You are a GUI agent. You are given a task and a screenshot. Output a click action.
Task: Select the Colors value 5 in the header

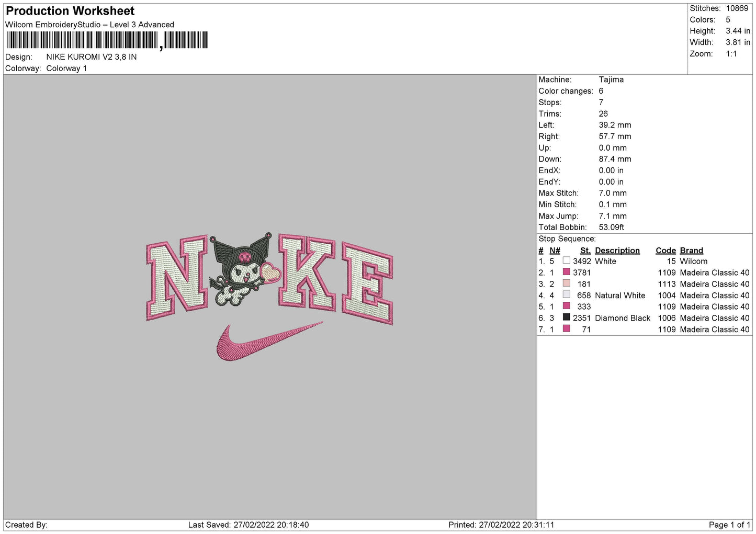point(728,20)
